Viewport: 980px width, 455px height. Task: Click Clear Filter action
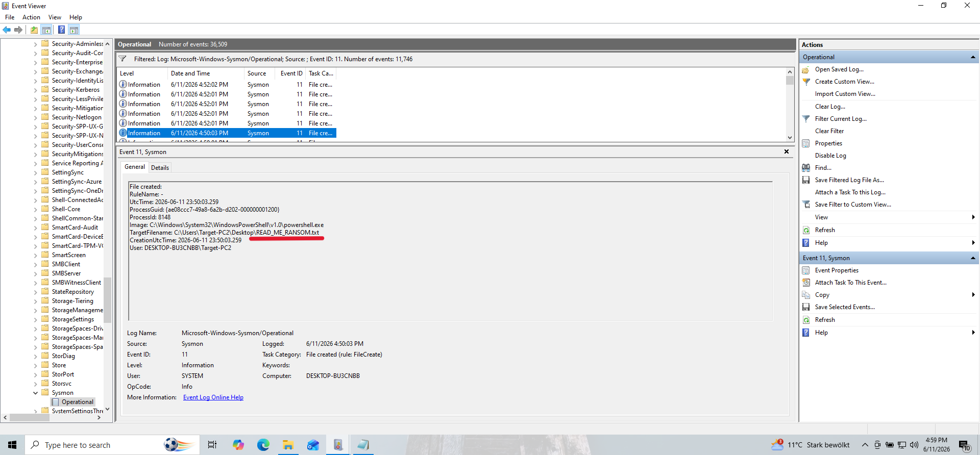(829, 131)
